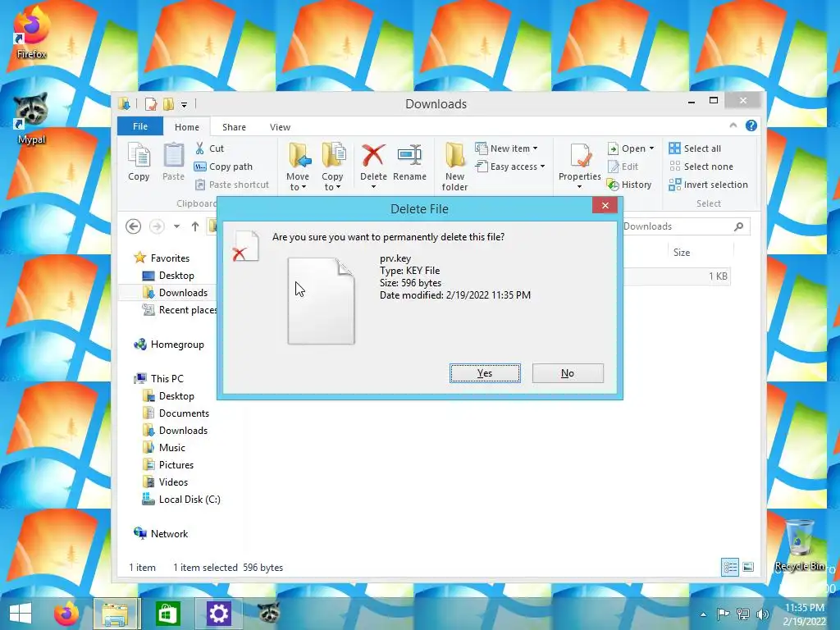
Task: Switch to large icons view in status bar
Action: click(748, 567)
